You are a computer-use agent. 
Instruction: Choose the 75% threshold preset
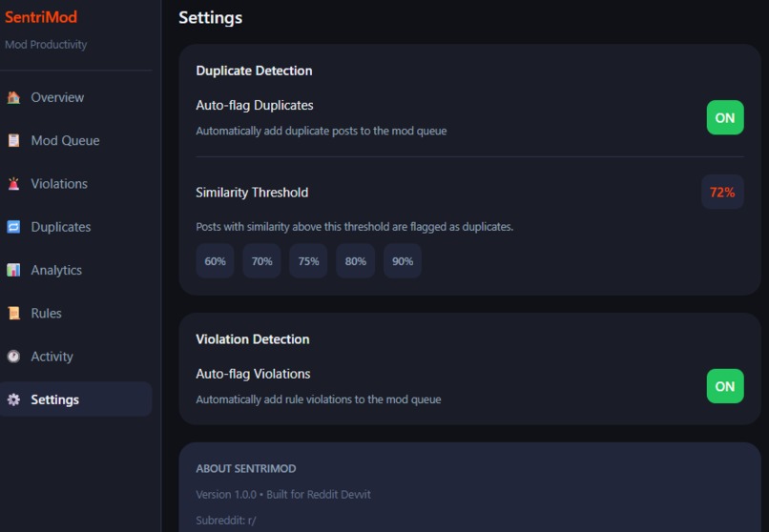point(308,261)
